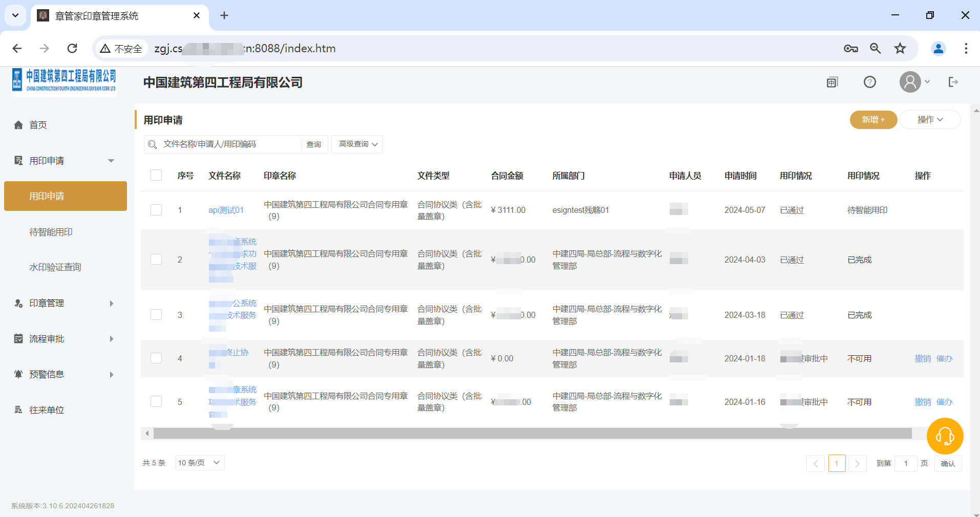This screenshot has width=980, height=517.
Task: Go back to the previous page
Action: pos(17,49)
